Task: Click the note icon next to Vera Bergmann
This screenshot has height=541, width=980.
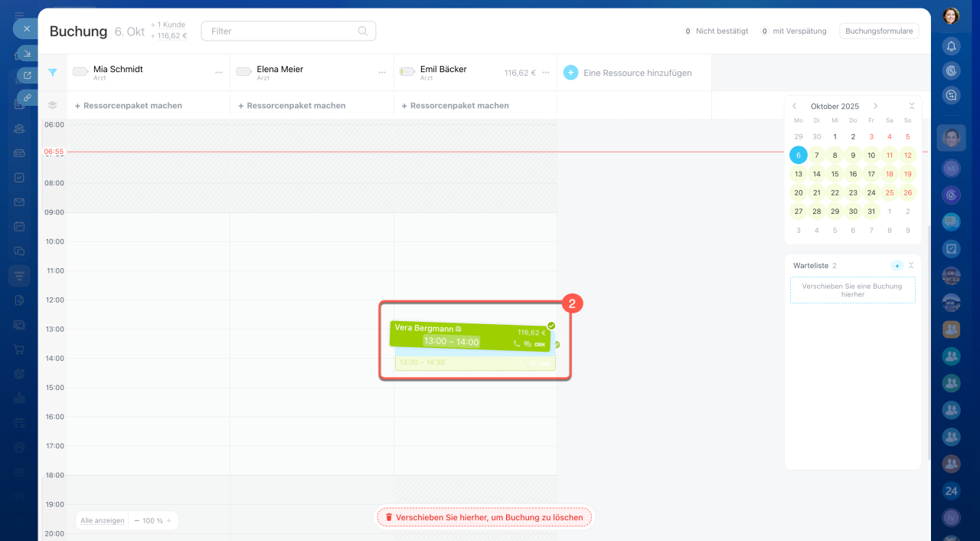Action: click(459, 328)
